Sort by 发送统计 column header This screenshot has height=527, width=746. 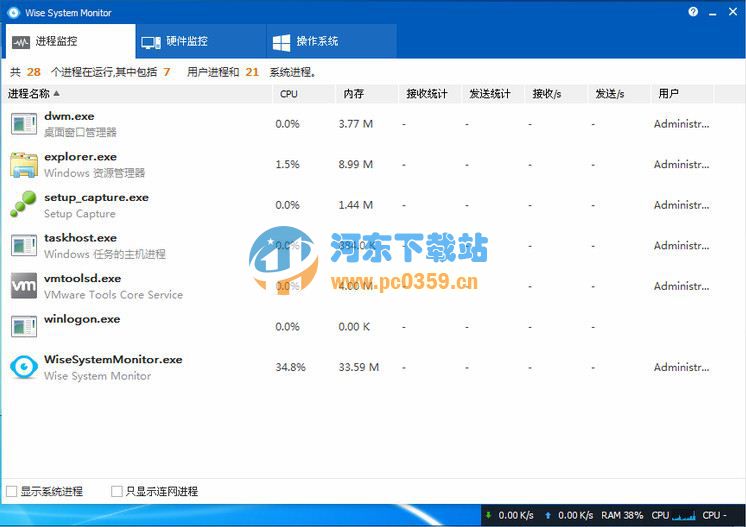492,94
